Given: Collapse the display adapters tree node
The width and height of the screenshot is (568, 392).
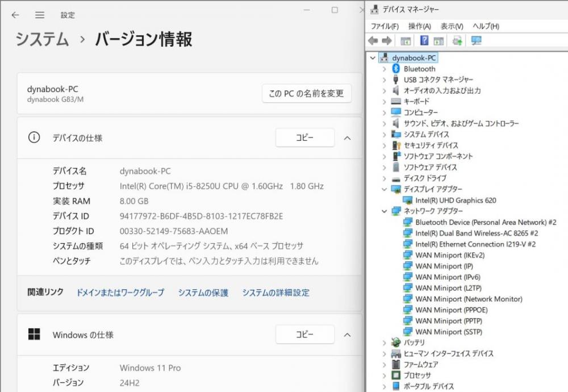Looking at the screenshot, I should tap(385, 189).
